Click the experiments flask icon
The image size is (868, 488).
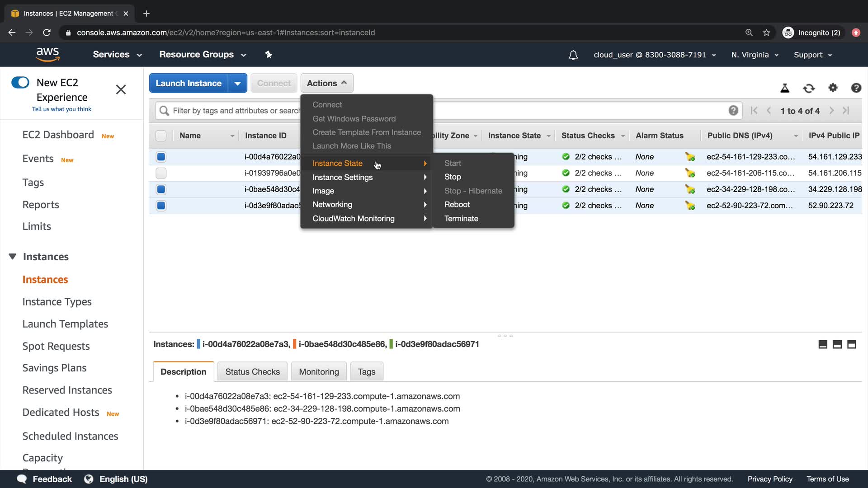click(785, 88)
